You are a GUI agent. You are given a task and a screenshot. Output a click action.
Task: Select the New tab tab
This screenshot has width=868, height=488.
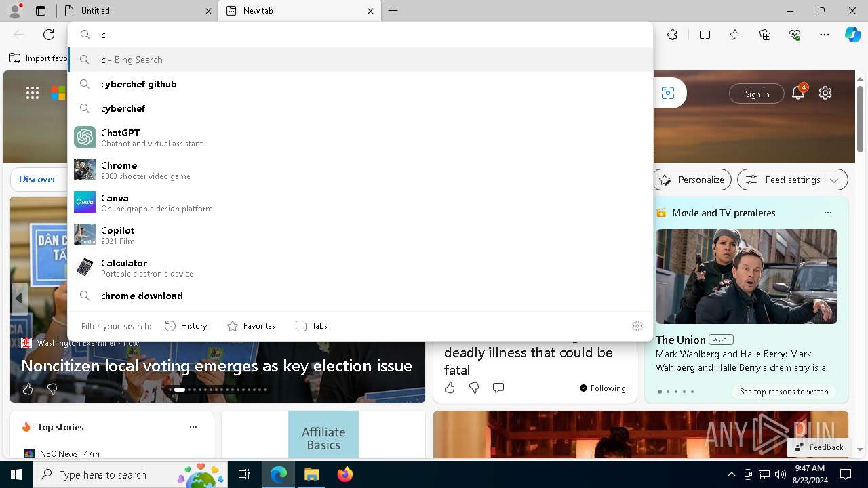coord(299,11)
